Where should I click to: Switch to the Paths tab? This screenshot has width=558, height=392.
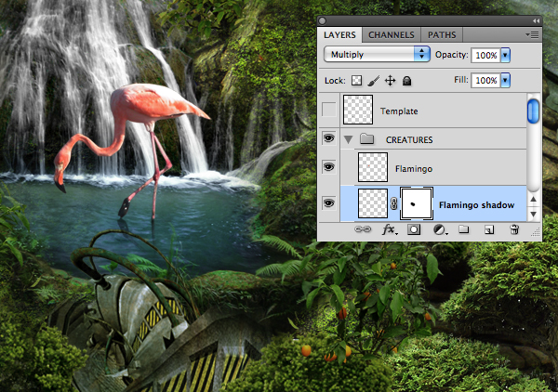(442, 34)
